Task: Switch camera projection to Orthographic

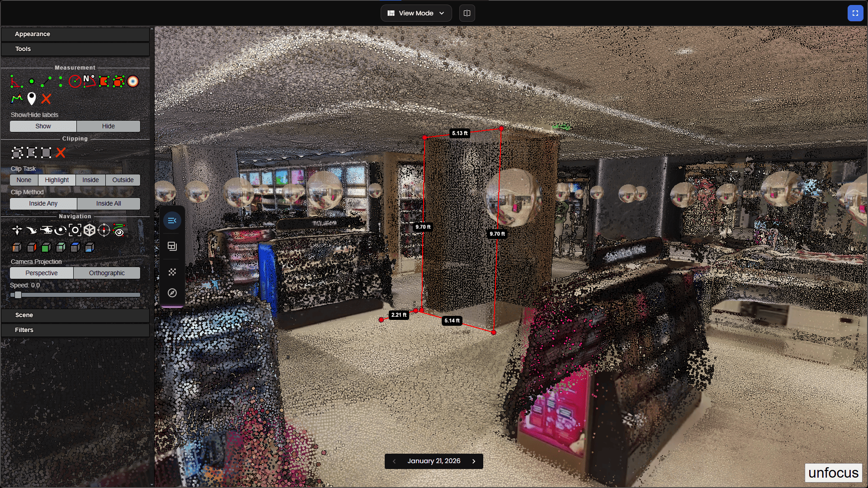Action: coord(107,273)
